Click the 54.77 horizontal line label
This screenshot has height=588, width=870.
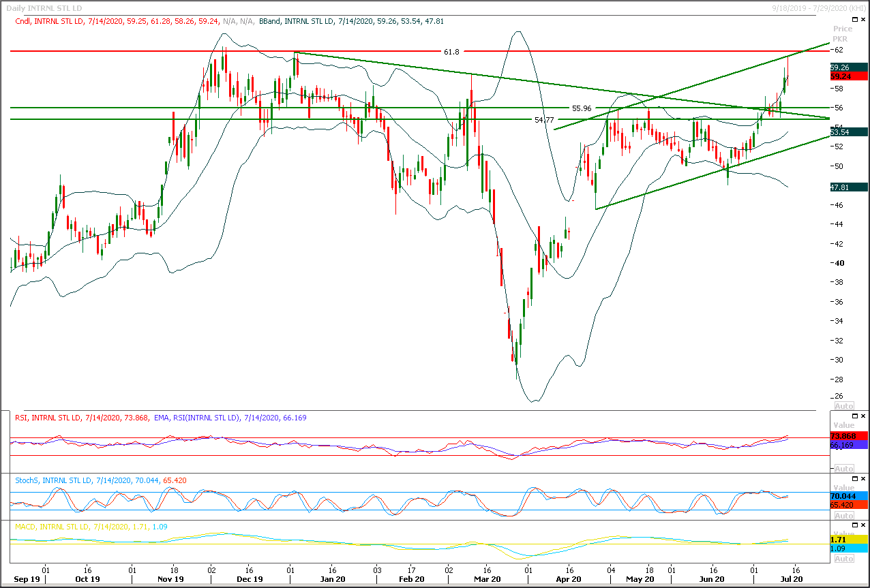tap(544, 119)
